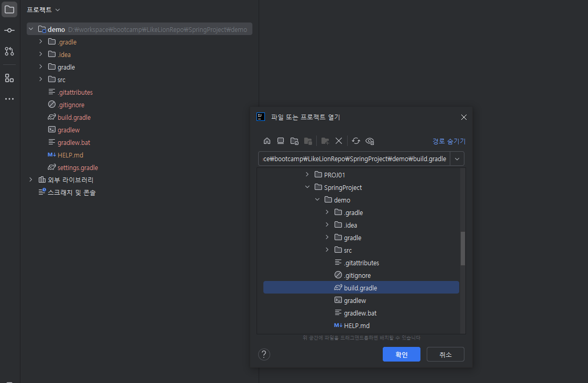Collapse the SpringProject folder in dialog
588x383 pixels.
pyautogui.click(x=307, y=187)
